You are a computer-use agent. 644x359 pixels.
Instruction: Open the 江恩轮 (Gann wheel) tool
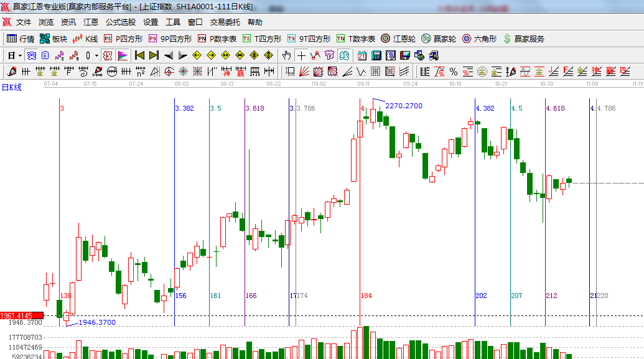pos(398,39)
